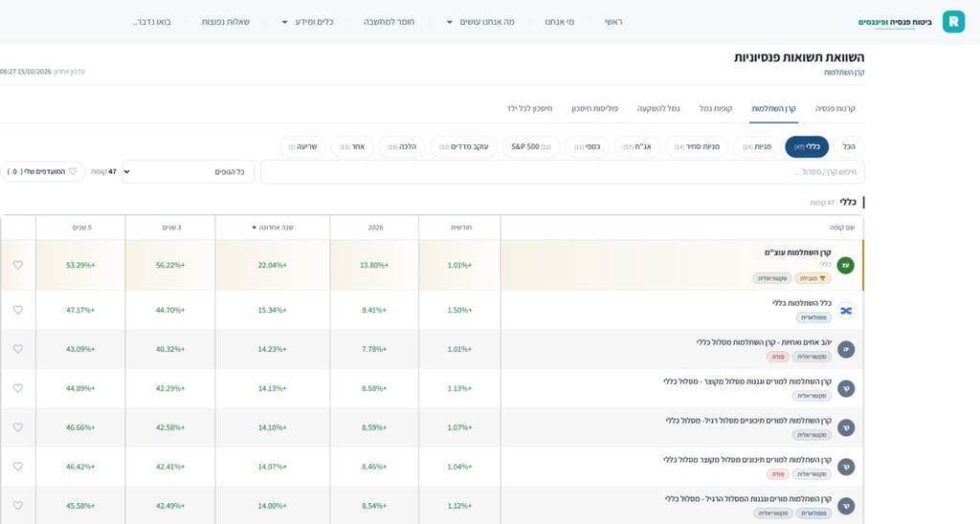Click the יהב אחים ואחיות fund avatar

coord(846,350)
